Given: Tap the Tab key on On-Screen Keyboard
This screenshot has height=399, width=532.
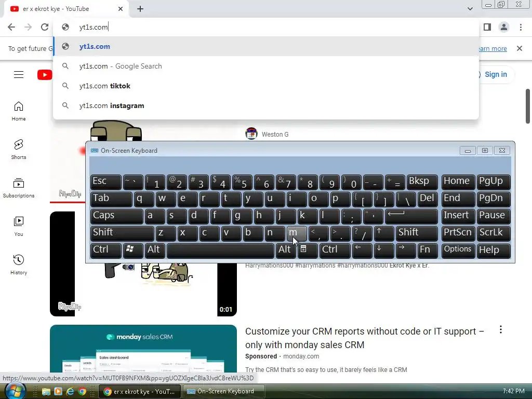Looking at the screenshot, I should (x=111, y=199).
